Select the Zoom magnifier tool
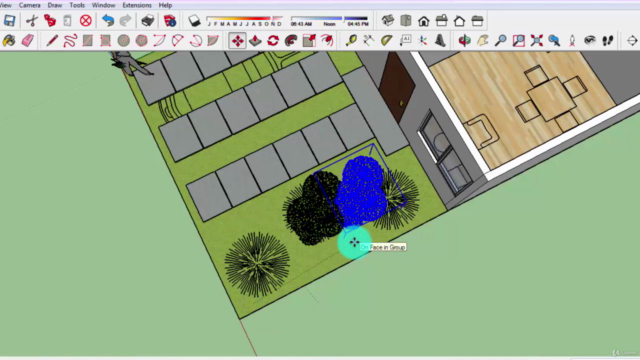 coord(500,41)
